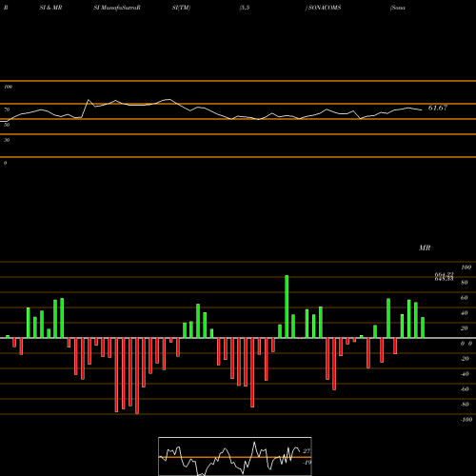The height and width of the screenshot is (476, 476).
Task: Click the '(Sona' text at top right
Action: [398, 8]
